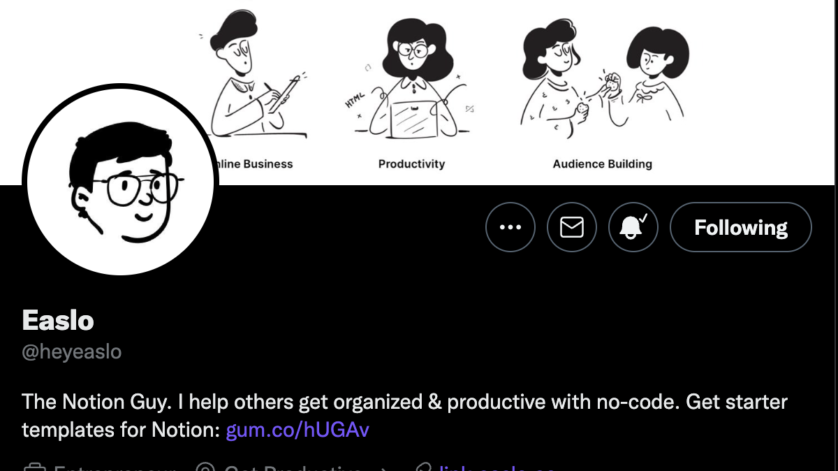The width and height of the screenshot is (838, 471).
Task: Click the Online Business caption text
Action: coord(255,164)
